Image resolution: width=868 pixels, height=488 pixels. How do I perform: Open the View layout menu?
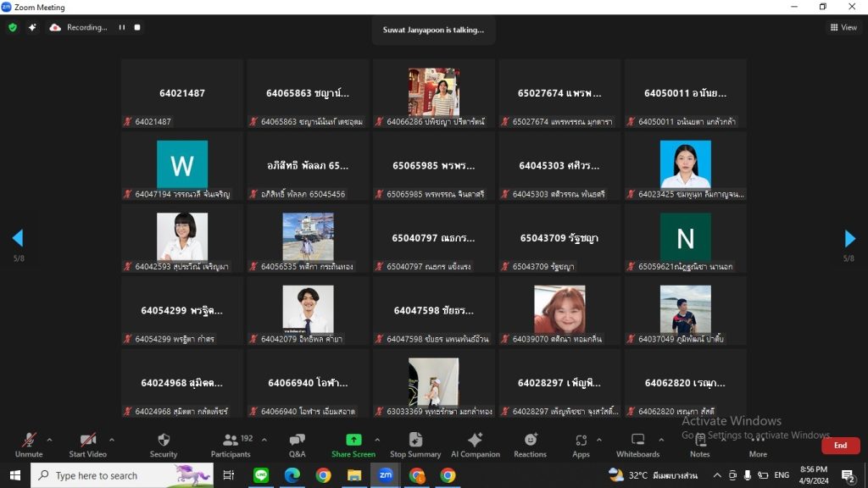tap(843, 27)
